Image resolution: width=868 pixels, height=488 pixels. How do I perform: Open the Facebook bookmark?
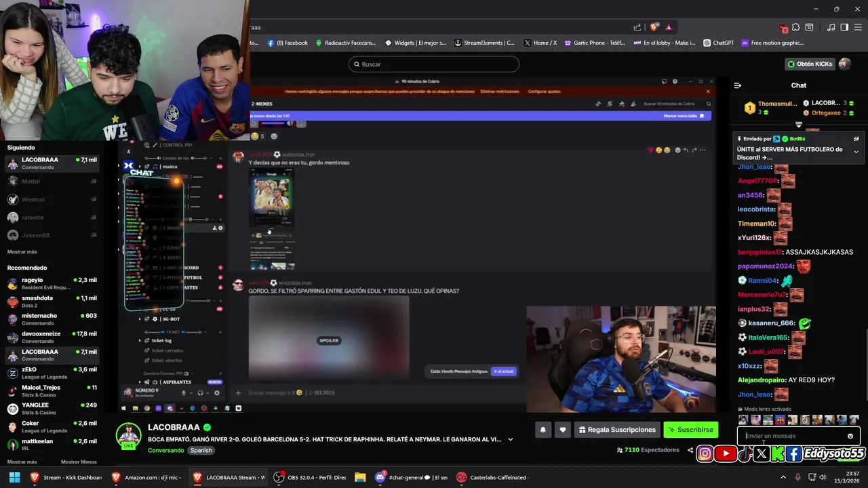pyautogui.click(x=288, y=43)
